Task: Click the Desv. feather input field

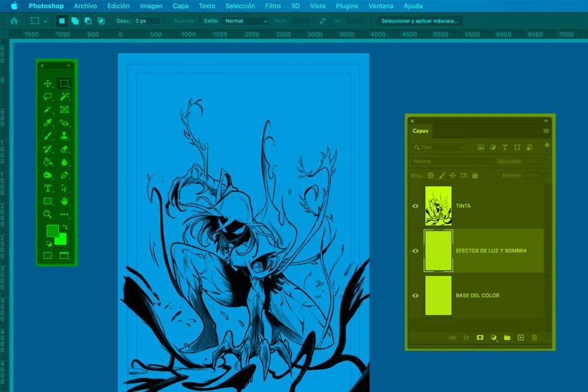Action: pos(147,21)
